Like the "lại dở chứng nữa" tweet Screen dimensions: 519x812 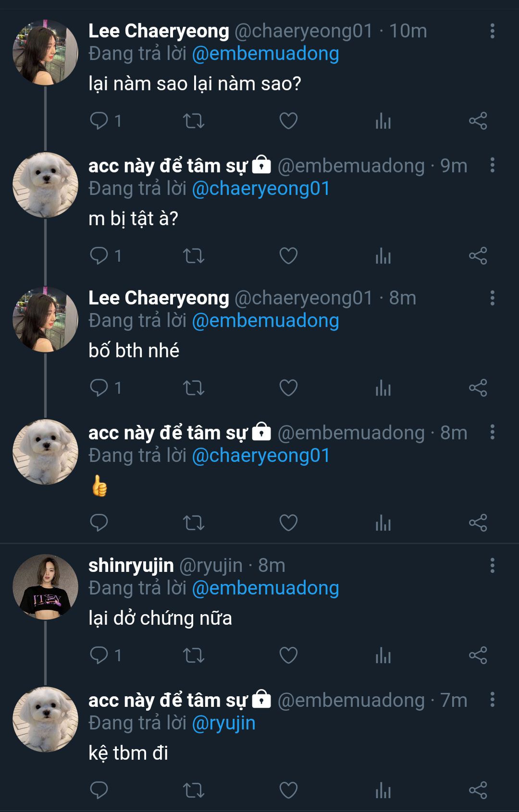pos(288,655)
